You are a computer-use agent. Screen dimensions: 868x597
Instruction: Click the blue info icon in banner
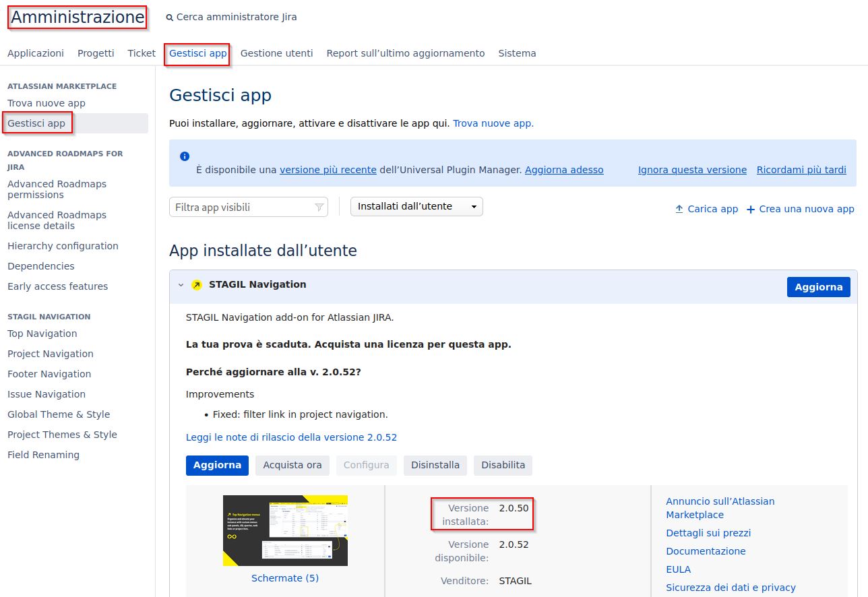[185, 156]
